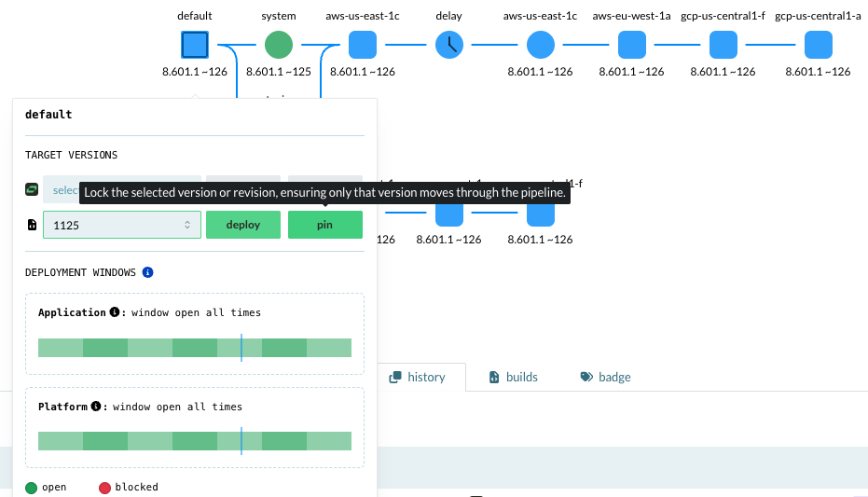Click info icon next to Application
868x497 pixels.
[115, 312]
